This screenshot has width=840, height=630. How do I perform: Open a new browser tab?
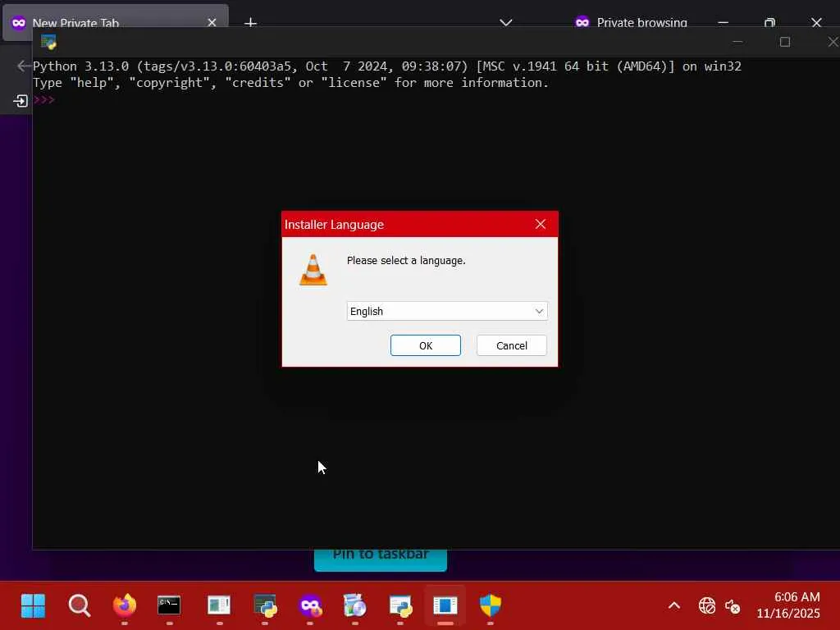click(250, 22)
